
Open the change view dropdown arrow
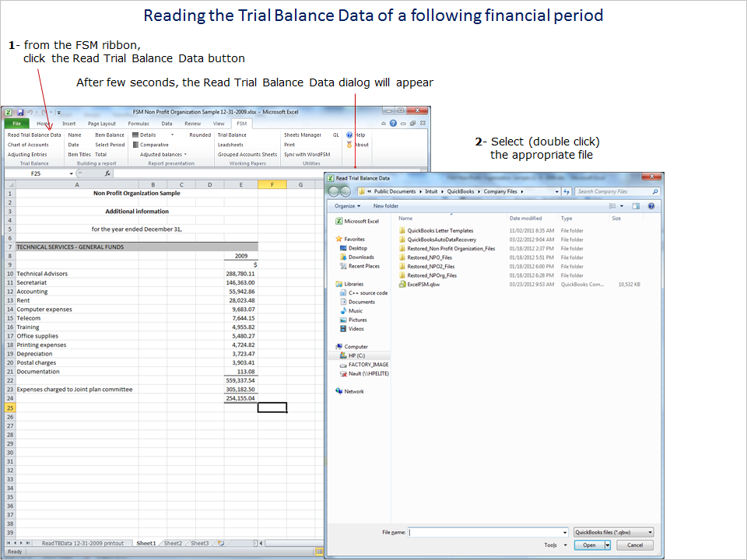click(622, 206)
